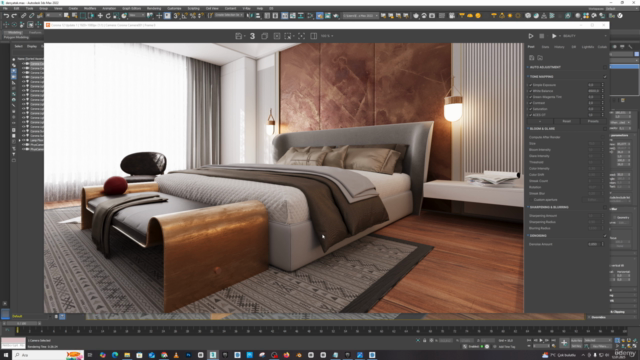
Task: Open the reference coordinate system View dropdown
Action: click(x=137, y=16)
